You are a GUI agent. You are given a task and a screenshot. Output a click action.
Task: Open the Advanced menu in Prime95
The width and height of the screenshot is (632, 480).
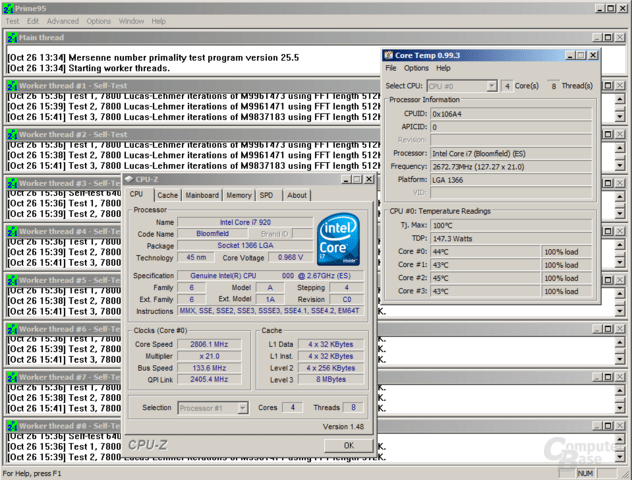(63, 21)
